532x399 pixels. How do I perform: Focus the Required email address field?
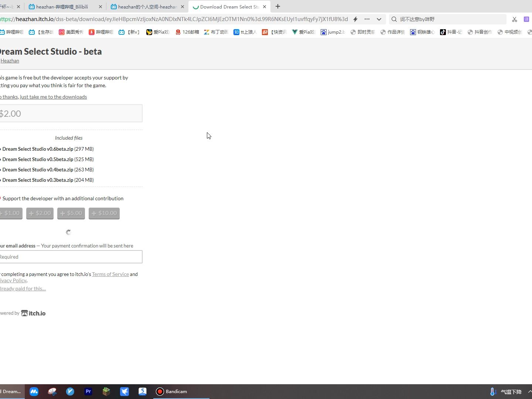(x=71, y=257)
